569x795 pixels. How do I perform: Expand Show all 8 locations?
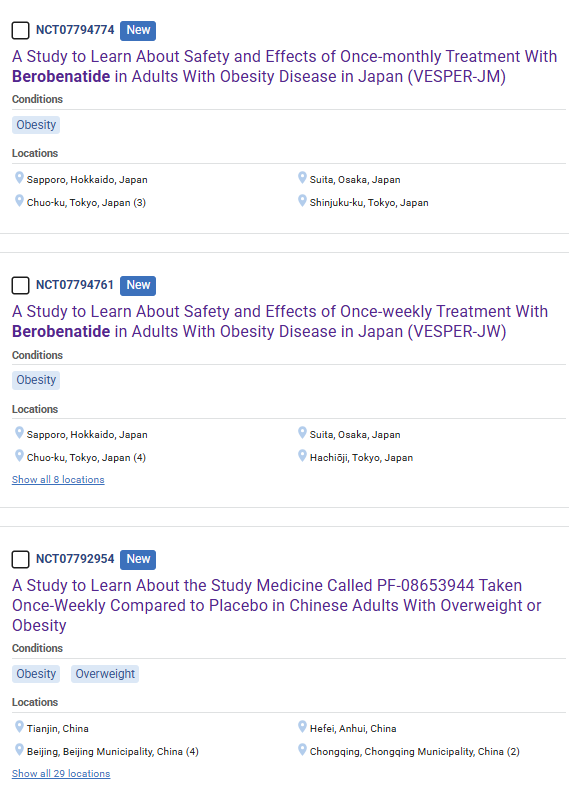click(x=58, y=480)
